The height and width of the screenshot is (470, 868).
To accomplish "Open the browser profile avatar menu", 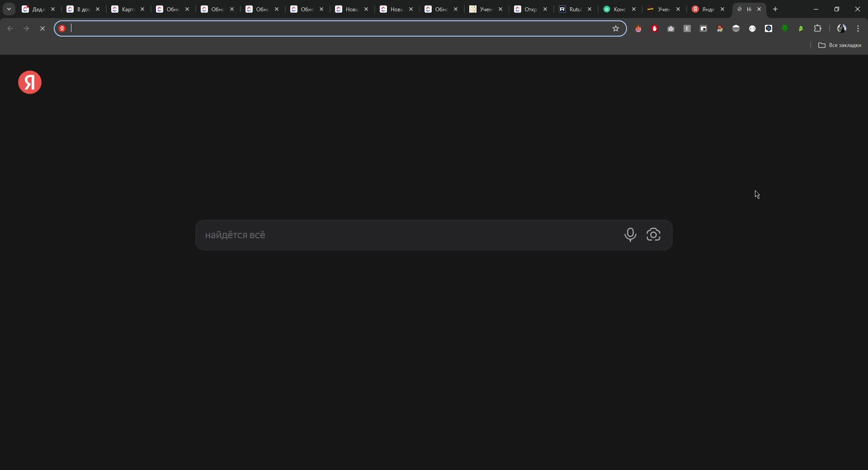I will point(842,28).
